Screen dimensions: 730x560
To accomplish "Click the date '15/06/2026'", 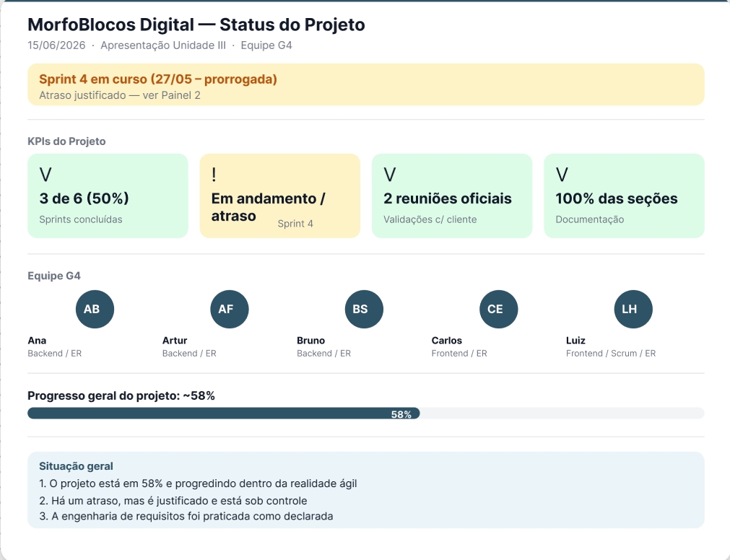I will pyautogui.click(x=56, y=45).
